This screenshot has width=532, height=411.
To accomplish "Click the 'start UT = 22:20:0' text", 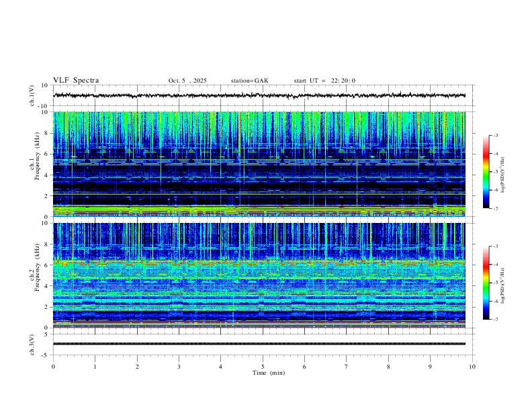I will [x=324, y=81].
